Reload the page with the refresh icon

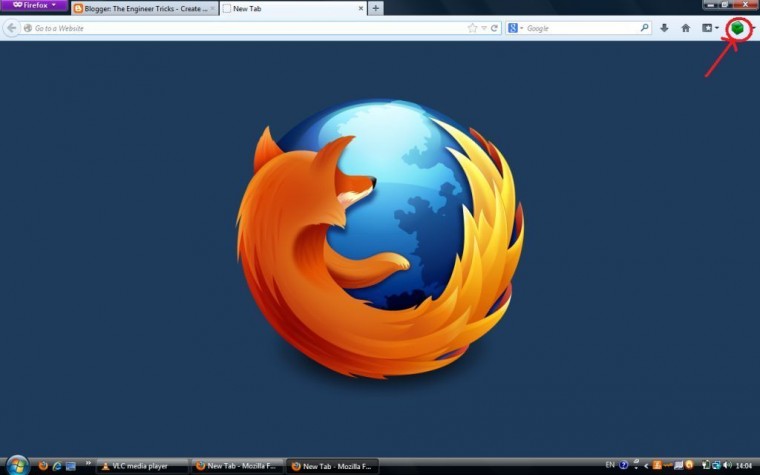coord(494,28)
